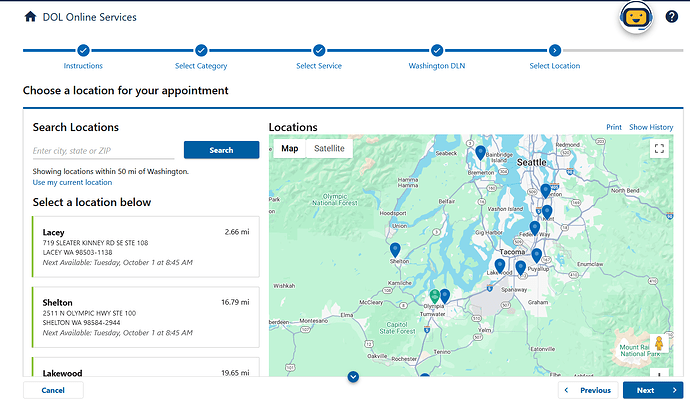Switch map to Map view

(x=290, y=148)
